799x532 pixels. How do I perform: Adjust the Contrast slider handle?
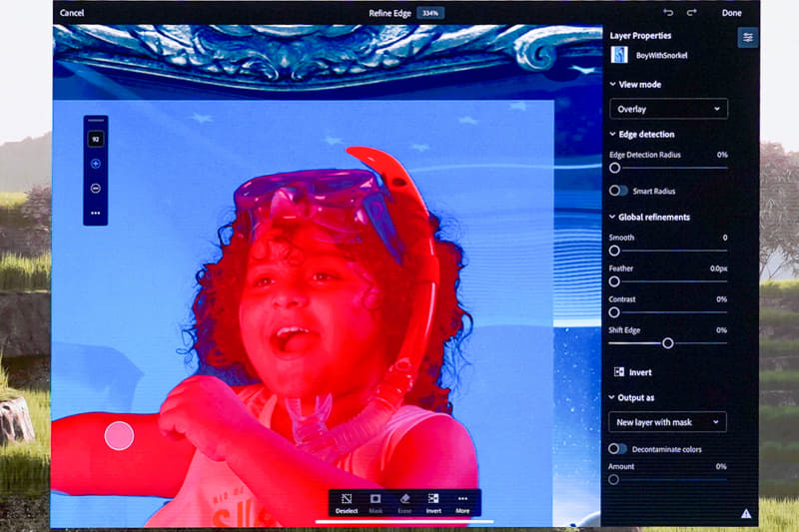[614, 312]
